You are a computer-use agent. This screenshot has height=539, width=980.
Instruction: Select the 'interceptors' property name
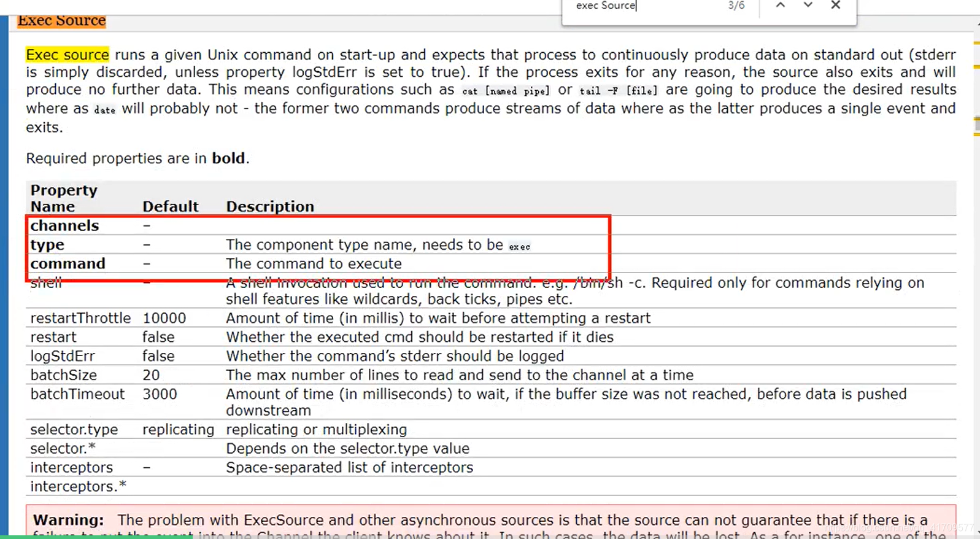72,467
